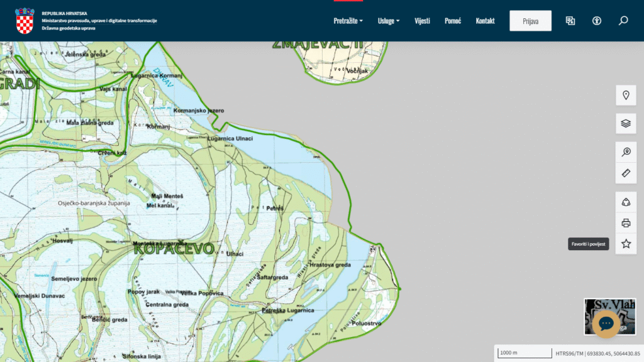Expand the Usluge dropdown menu

(388, 21)
